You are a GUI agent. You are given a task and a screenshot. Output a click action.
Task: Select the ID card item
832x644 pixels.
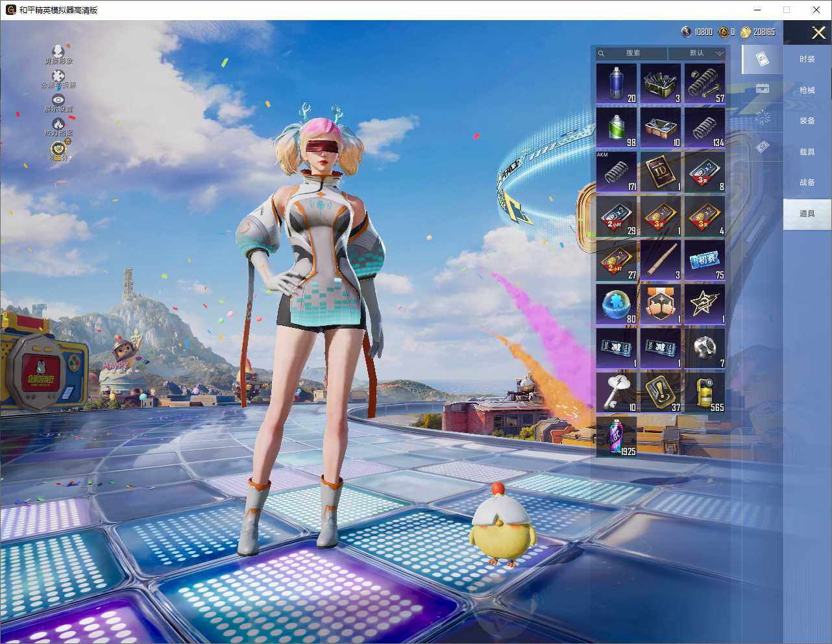661,171
